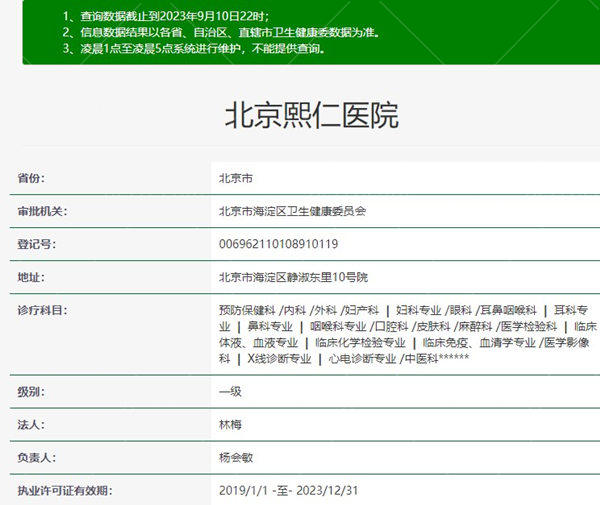The image size is (600, 505).
Task: Click the 临床化学检验专业 entry
Action: pos(360,342)
